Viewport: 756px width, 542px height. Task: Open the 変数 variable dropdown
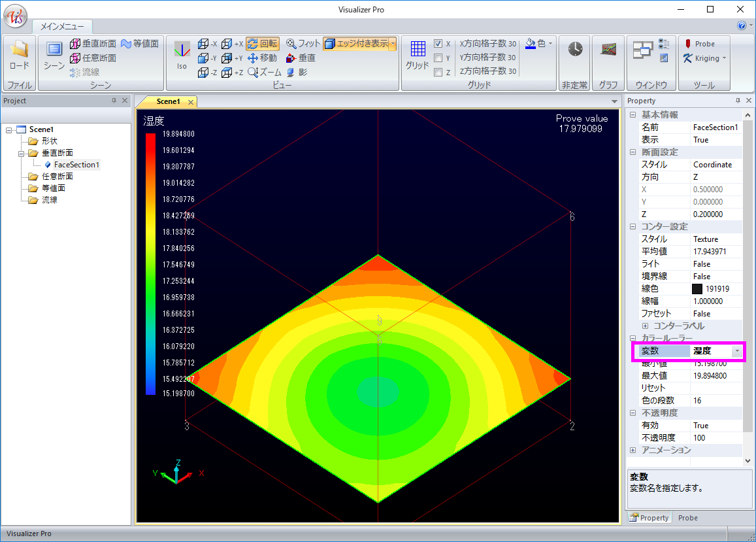point(737,351)
